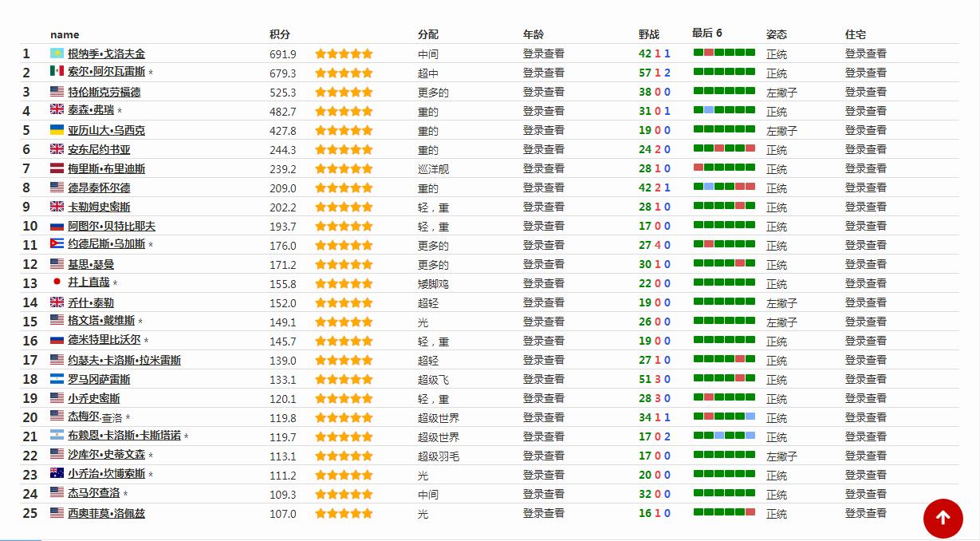The width and height of the screenshot is (980, 541).
Task: Click the five-star rating of 根纳季·戈洛夫金
Action: 344,53
